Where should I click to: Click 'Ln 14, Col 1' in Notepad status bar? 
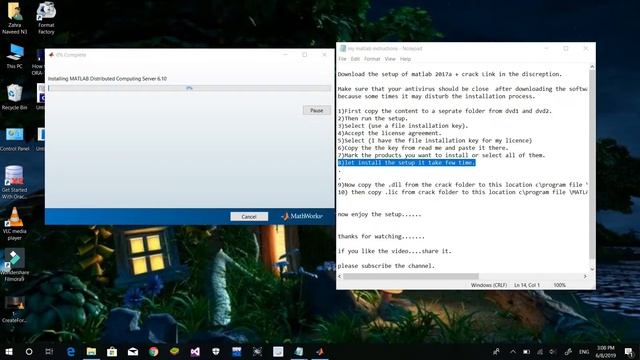coord(527,285)
